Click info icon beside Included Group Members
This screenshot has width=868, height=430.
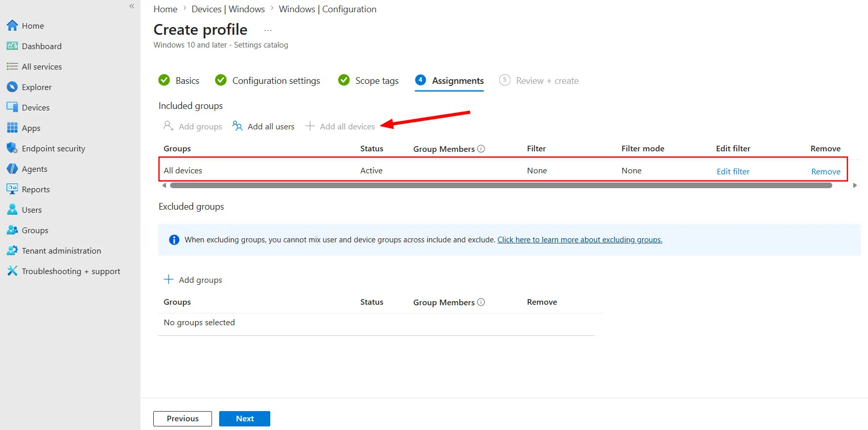coord(481,149)
